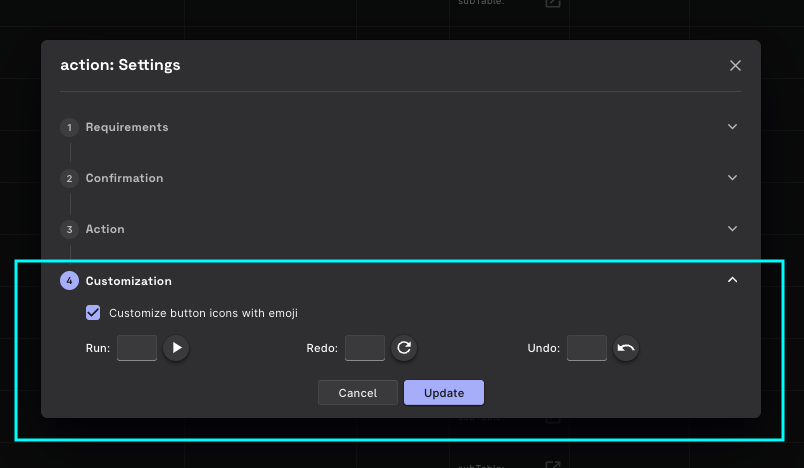Click the 'Undo:' field label
Image resolution: width=804 pixels, height=468 pixels.
pyautogui.click(x=544, y=348)
